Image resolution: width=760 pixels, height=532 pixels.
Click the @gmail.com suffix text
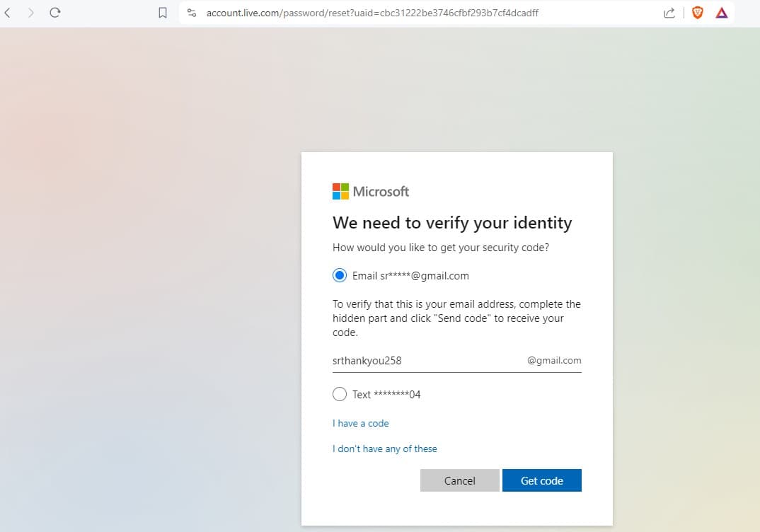pos(554,361)
